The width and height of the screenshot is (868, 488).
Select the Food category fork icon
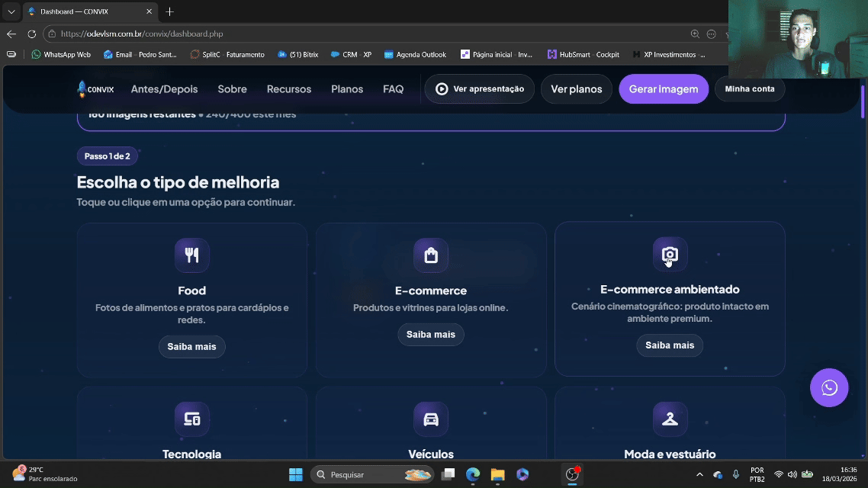click(191, 255)
